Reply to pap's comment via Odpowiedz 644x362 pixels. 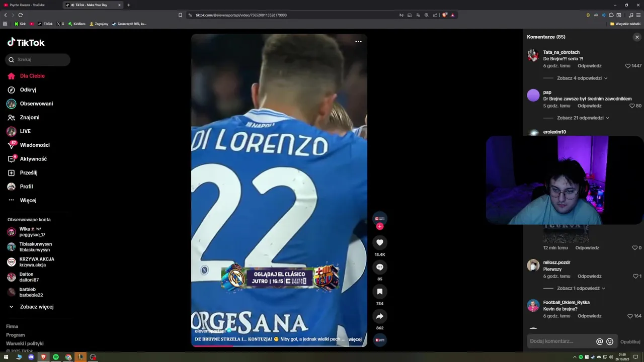589,106
